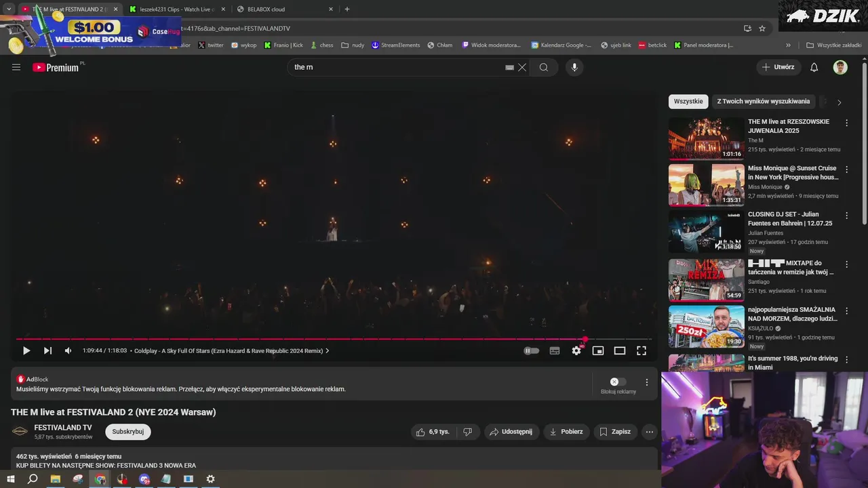
Task: Open options menu for MIXTAPE video
Action: click(846, 264)
